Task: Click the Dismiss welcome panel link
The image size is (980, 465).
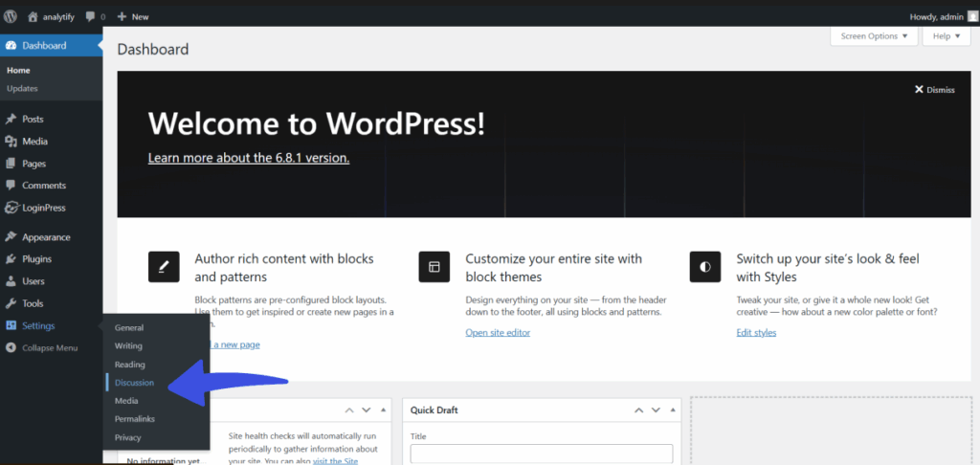Action: click(x=934, y=89)
